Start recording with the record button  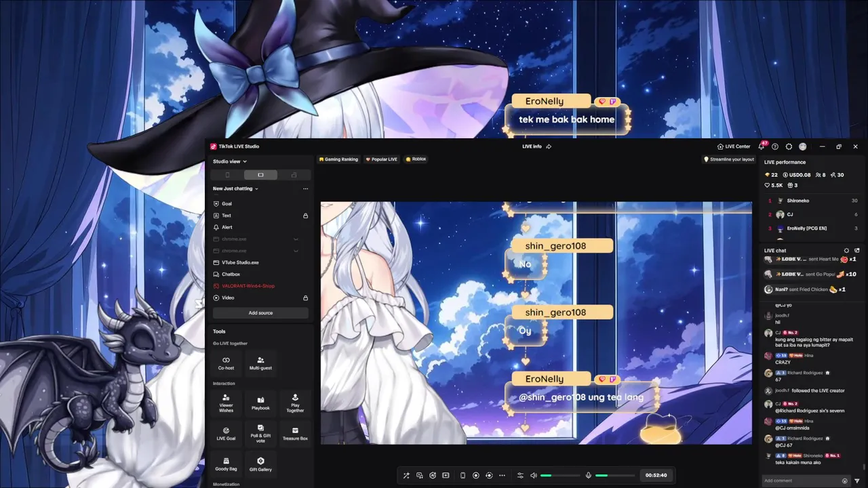pos(476,475)
